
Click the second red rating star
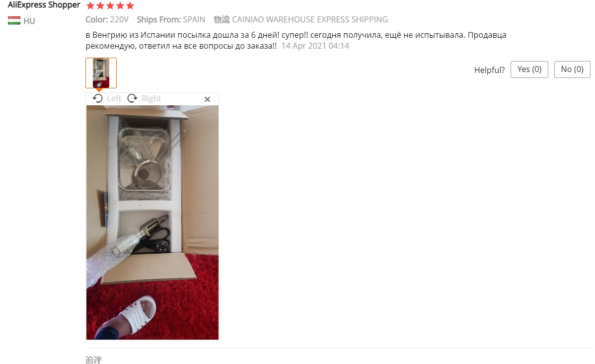click(x=100, y=5)
